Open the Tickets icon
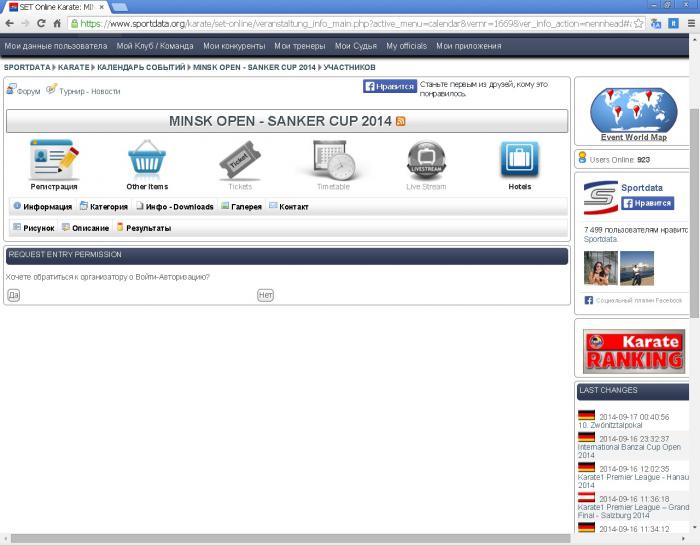Screen dimensions: 700x546 click(240, 160)
